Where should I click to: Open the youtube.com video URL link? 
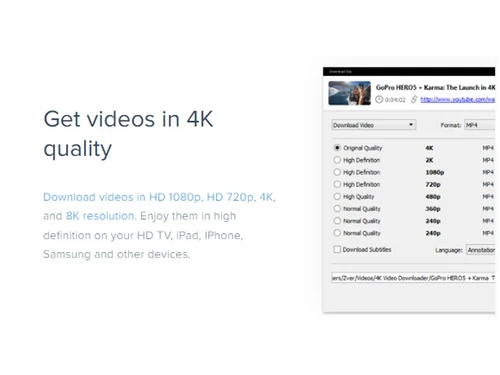point(457,99)
